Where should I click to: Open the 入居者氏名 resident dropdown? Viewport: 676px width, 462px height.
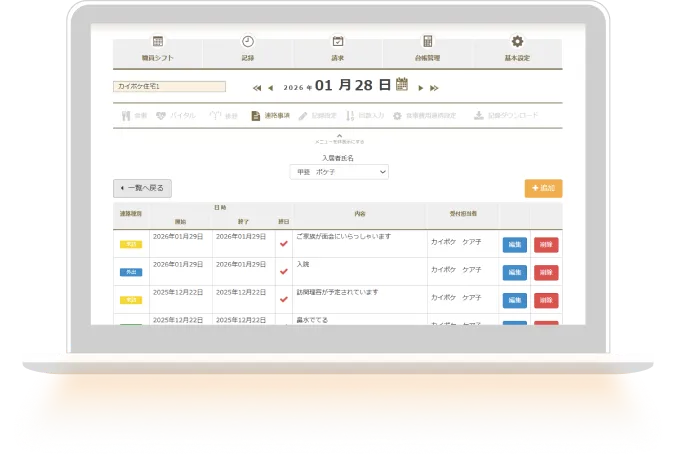click(x=339, y=172)
